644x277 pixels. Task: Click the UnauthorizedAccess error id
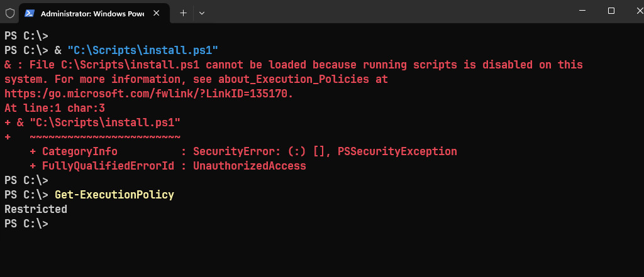250,166
